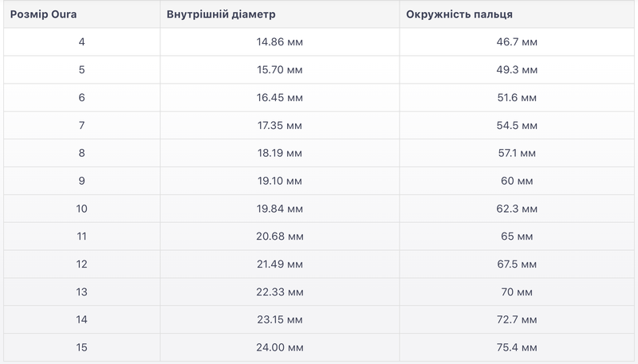
Task: Select the 15.70 мм diameter cell
Action: [279, 69]
